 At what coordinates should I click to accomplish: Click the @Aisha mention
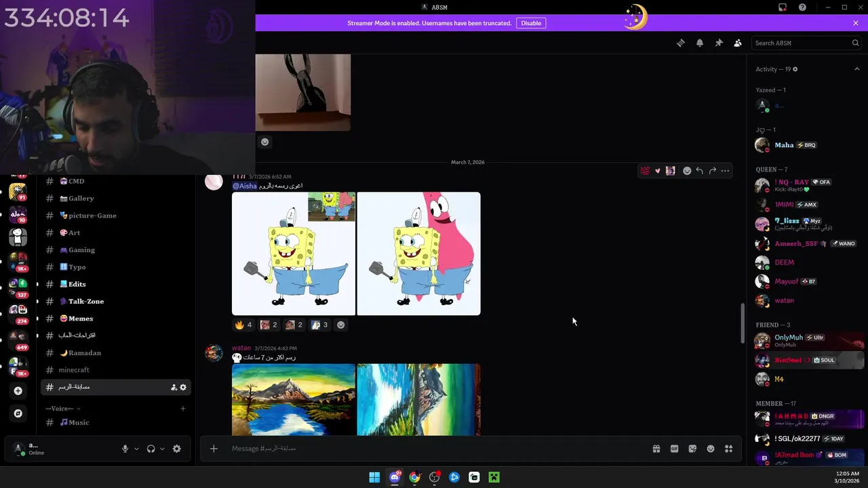[245, 186]
